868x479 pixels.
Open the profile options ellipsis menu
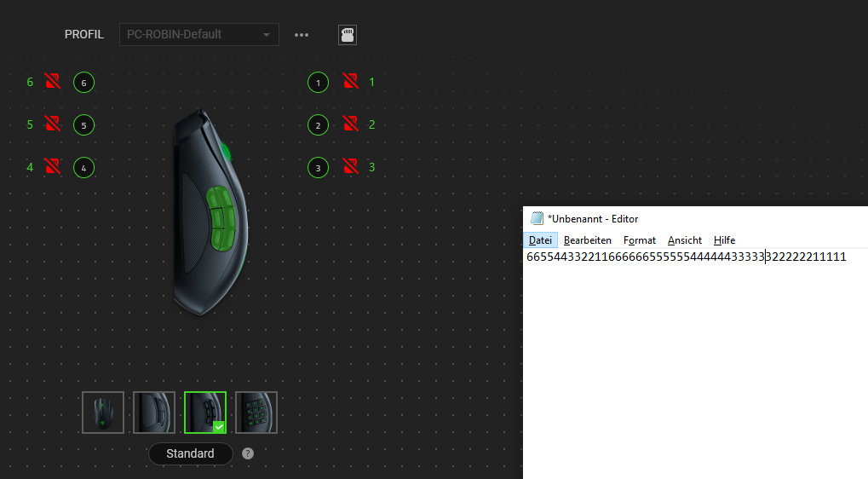(x=302, y=35)
